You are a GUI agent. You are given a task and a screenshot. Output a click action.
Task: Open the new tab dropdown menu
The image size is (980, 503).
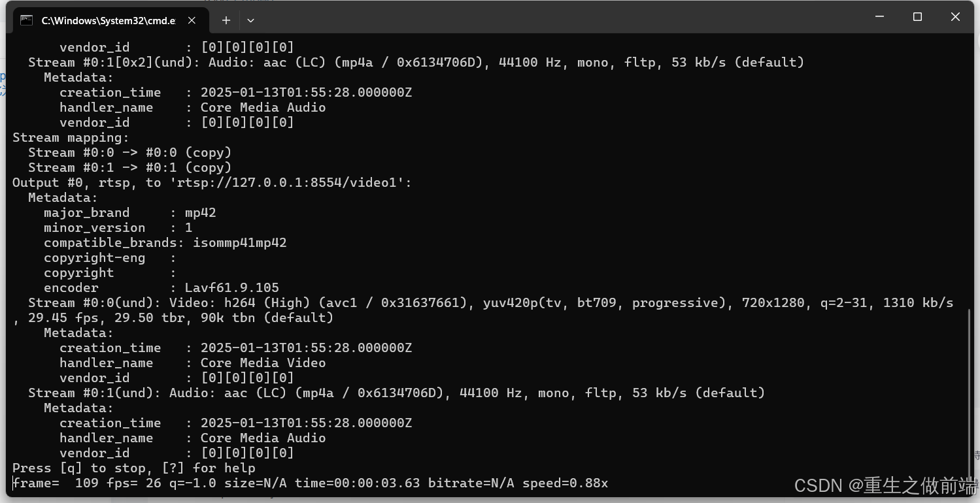(250, 20)
